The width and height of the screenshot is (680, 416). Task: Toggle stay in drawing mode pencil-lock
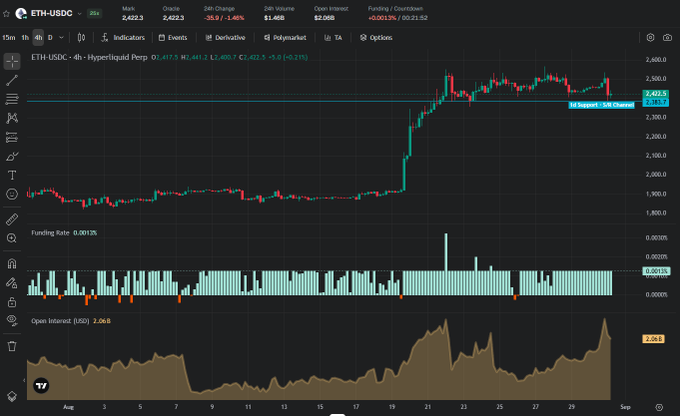pyautogui.click(x=12, y=283)
